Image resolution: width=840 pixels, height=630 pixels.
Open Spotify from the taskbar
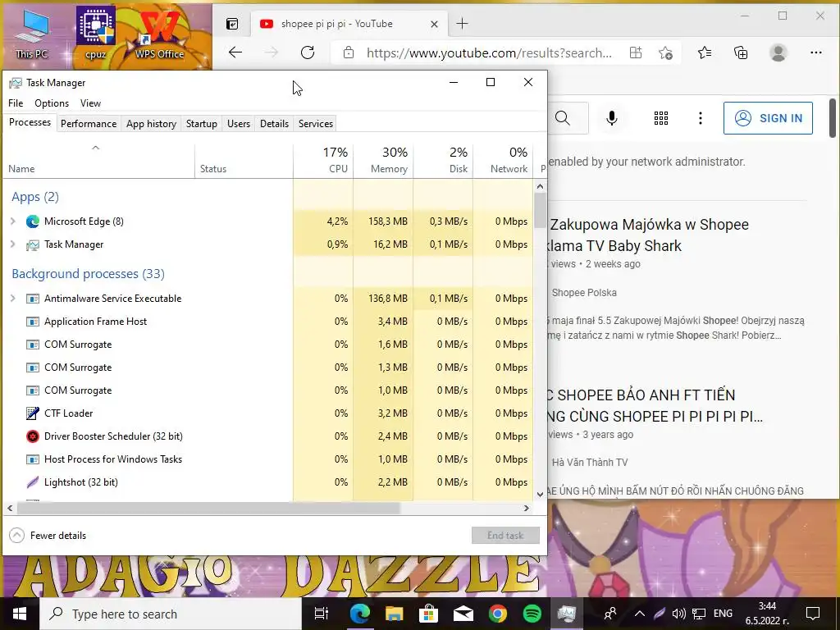tap(532, 614)
